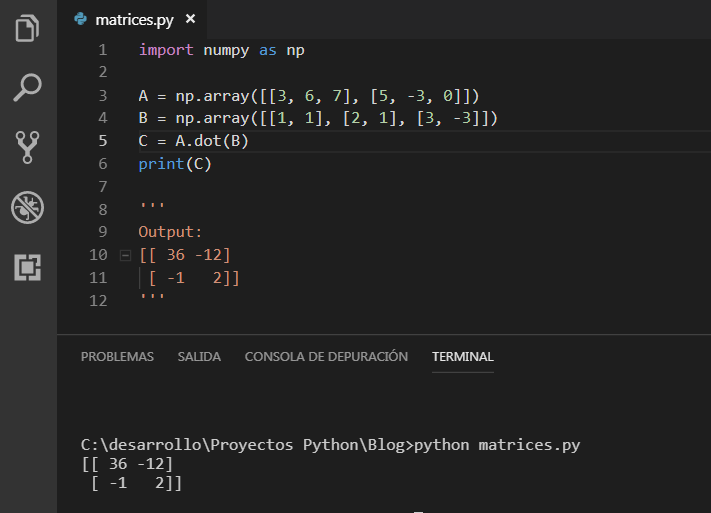Switch to the PROBLEMAS panel tab

(x=117, y=357)
